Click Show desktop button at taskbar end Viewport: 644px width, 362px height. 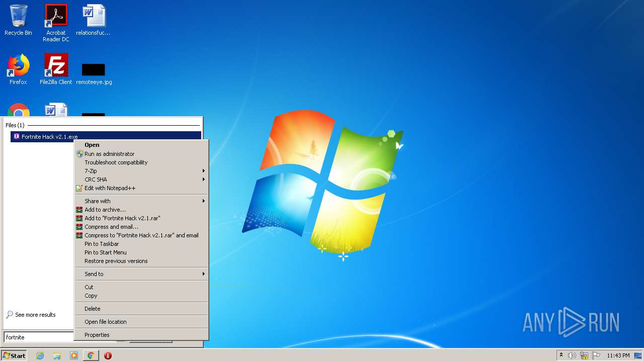click(638, 355)
